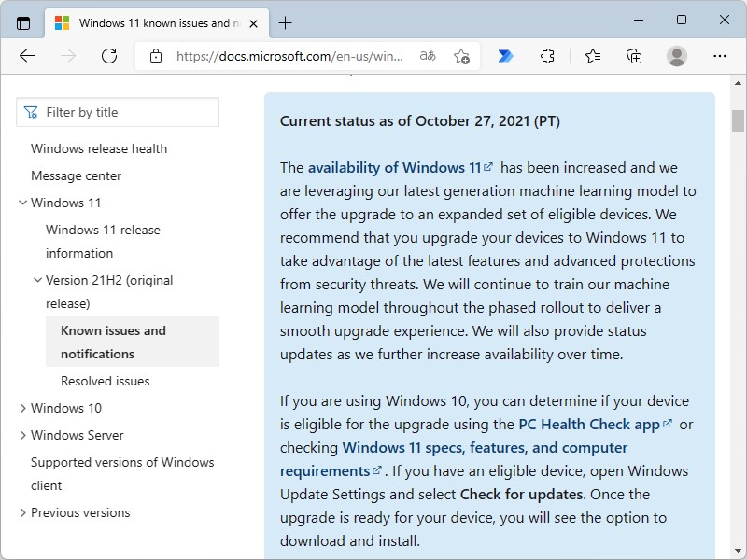Open the tab actions menu
This screenshot has height=560, width=747.
coord(22,22)
